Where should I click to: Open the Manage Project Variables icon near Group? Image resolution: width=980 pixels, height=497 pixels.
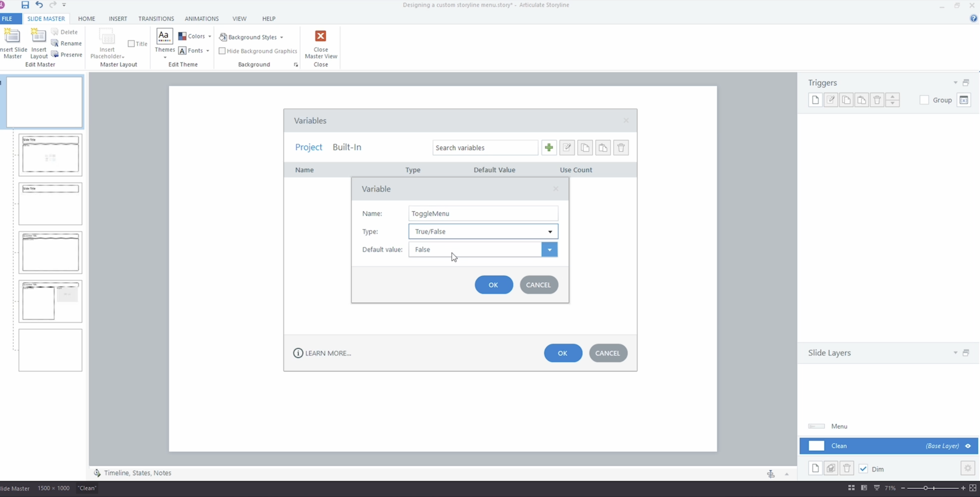coord(964,100)
